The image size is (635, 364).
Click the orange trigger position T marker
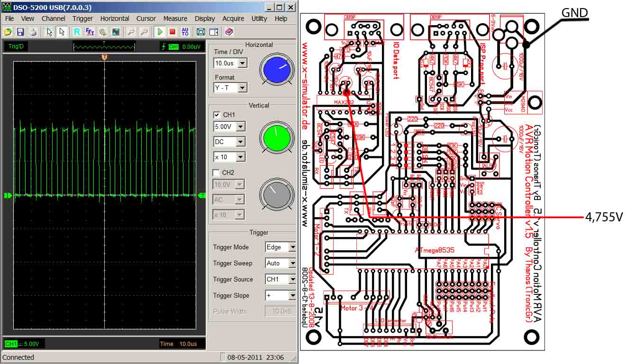click(x=105, y=57)
